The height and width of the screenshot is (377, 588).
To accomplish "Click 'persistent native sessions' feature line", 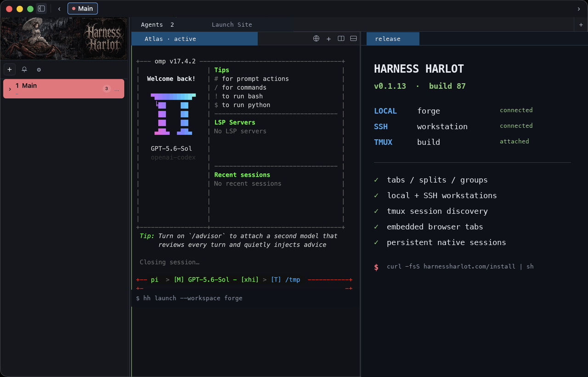I will coord(447,242).
